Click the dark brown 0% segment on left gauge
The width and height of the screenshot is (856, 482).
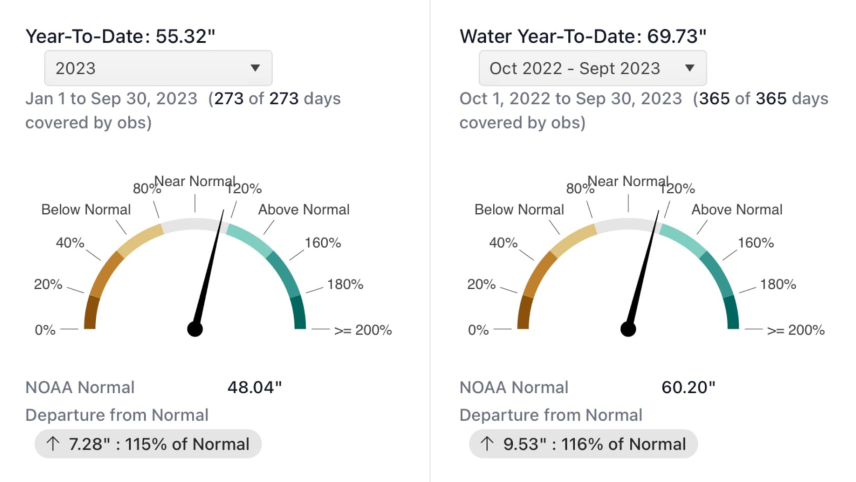(90, 314)
